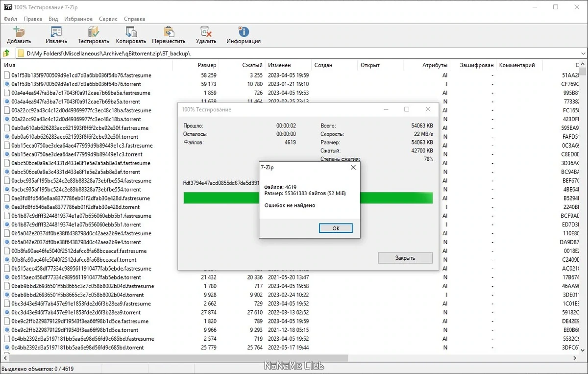Click the Ошибок не найдено message text
The height and width of the screenshot is (374, 588).
point(290,205)
